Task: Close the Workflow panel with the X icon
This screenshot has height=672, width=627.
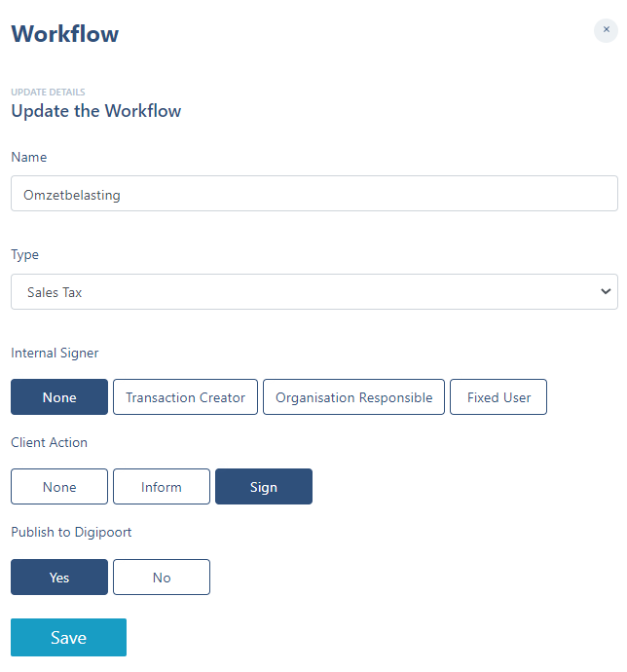Action: tap(606, 30)
